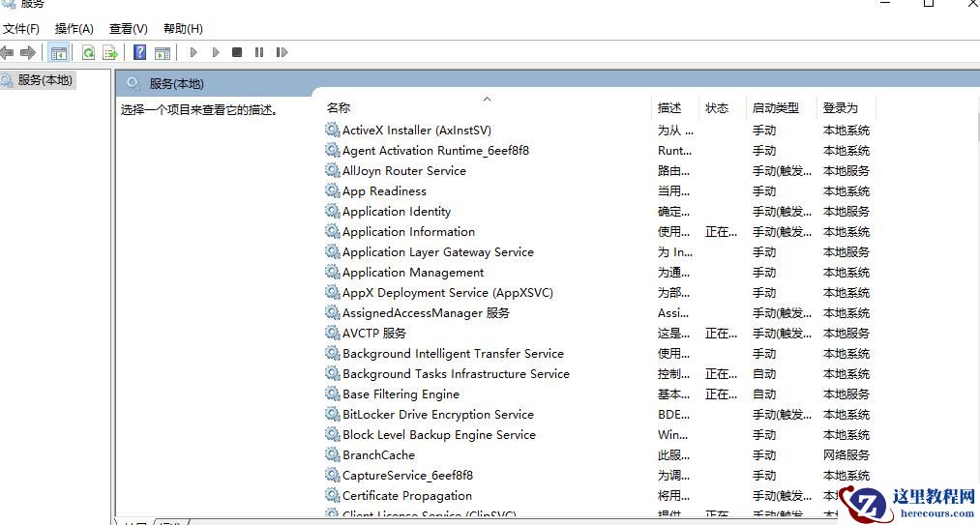Select the Certificate Propagation service

coord(407,496)
